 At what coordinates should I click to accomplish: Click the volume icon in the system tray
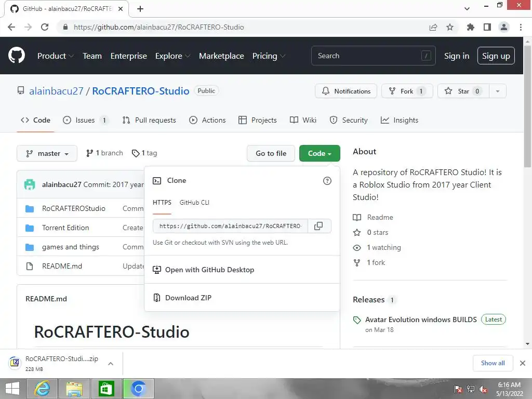483,389
